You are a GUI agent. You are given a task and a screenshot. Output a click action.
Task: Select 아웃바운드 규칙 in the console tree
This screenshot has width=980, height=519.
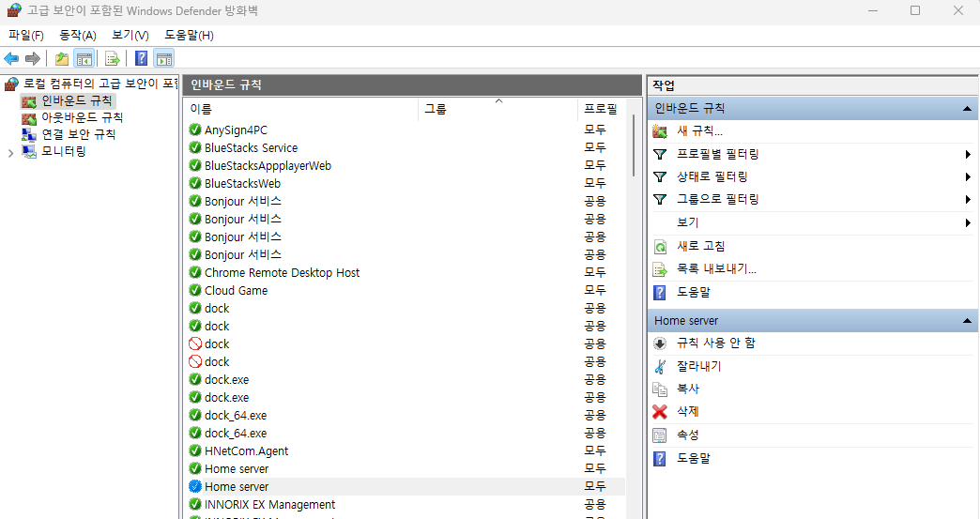coord(82,117)
